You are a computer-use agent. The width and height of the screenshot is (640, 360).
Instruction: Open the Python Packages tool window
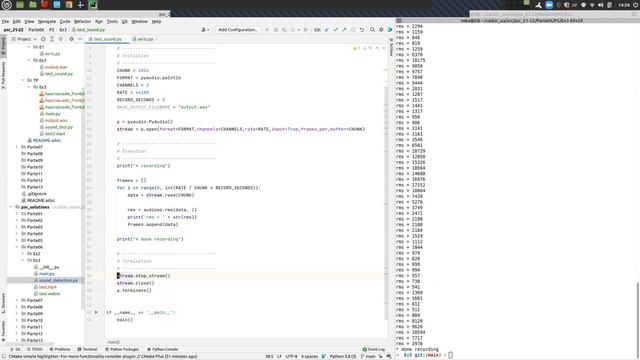coord(122,349)
